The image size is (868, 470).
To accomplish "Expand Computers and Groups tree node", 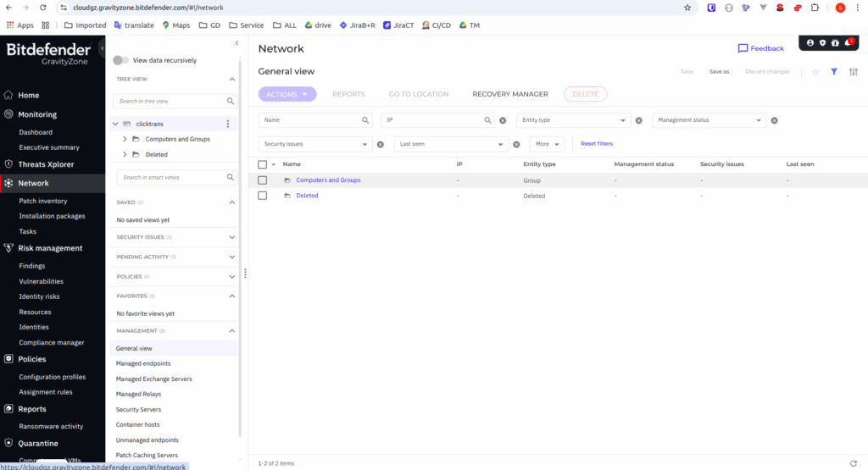I will [x=125, y=140].
